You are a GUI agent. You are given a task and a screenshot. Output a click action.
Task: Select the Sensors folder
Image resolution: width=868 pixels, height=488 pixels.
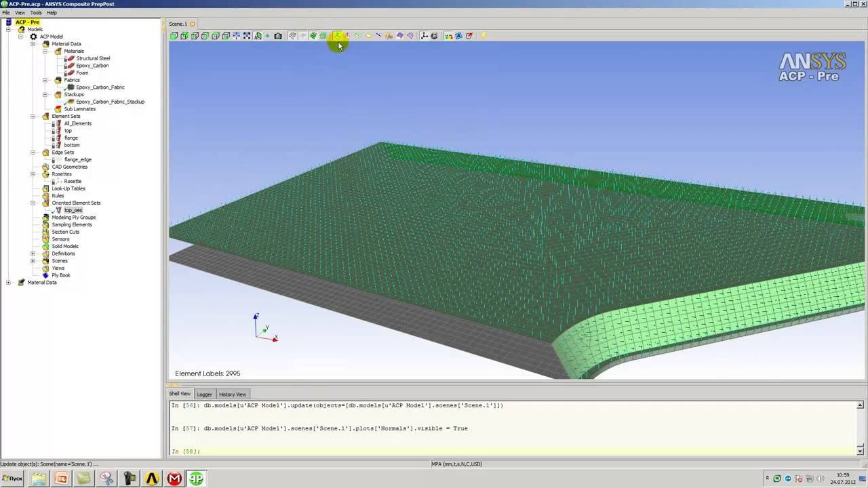click(60, 239)
